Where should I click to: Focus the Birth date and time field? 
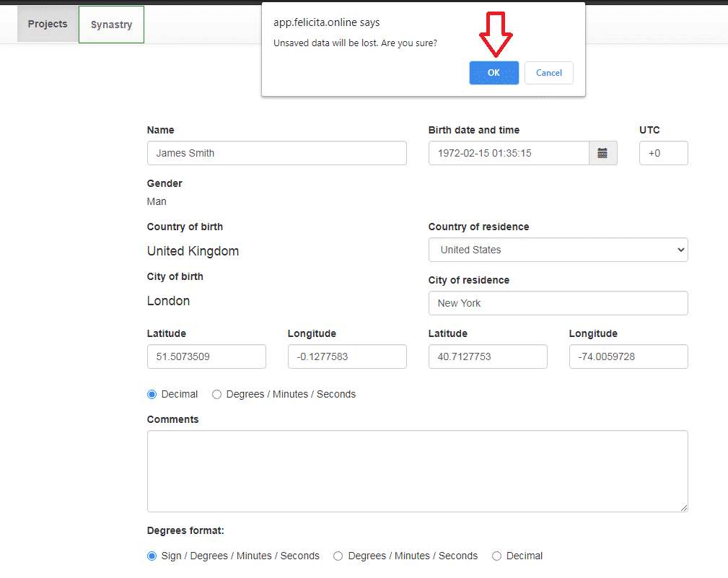509,153
